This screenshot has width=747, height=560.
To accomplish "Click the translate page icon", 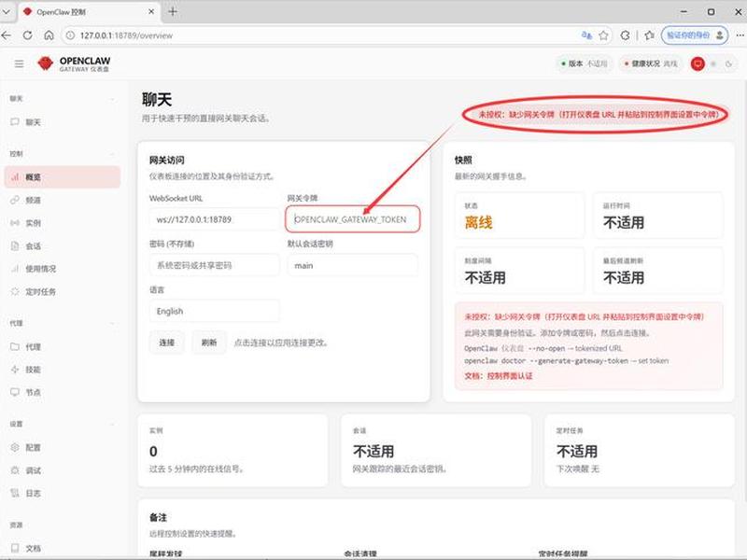I will click(586, 35).
